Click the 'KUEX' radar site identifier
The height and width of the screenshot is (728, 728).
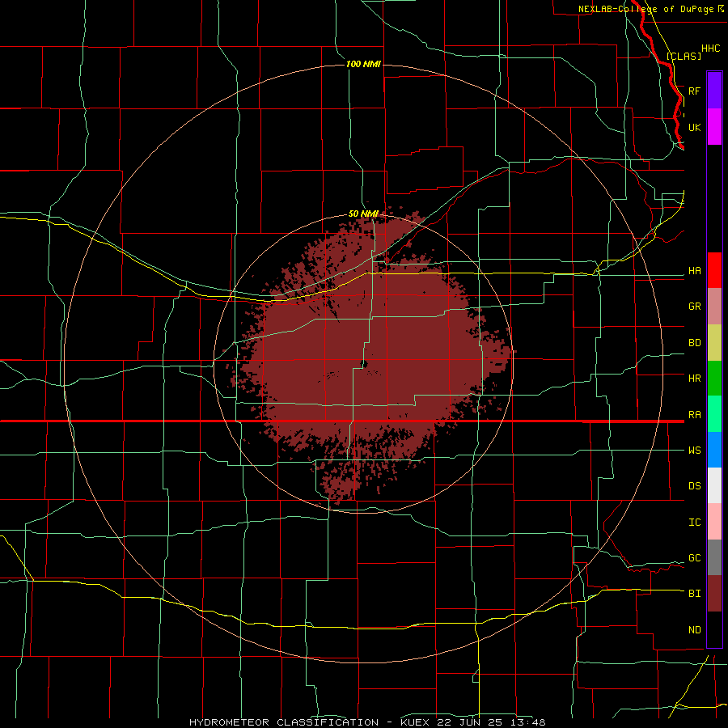[415, 722]
